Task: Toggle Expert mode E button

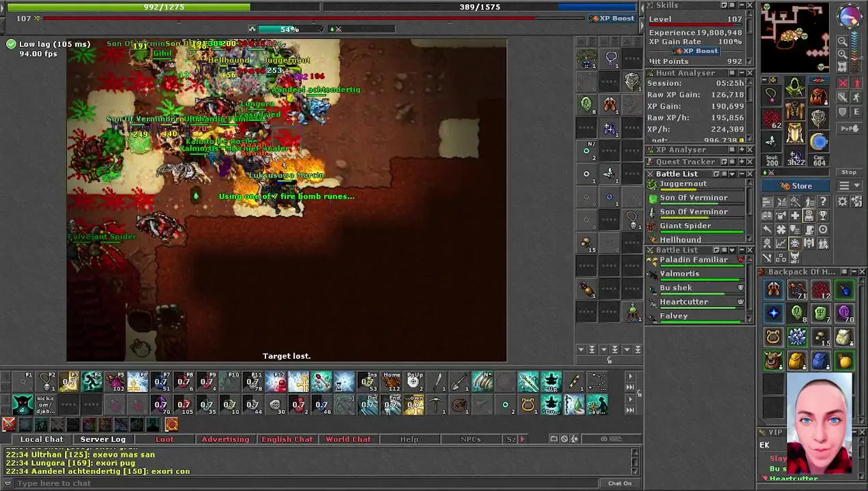Action: pos(857,112)
